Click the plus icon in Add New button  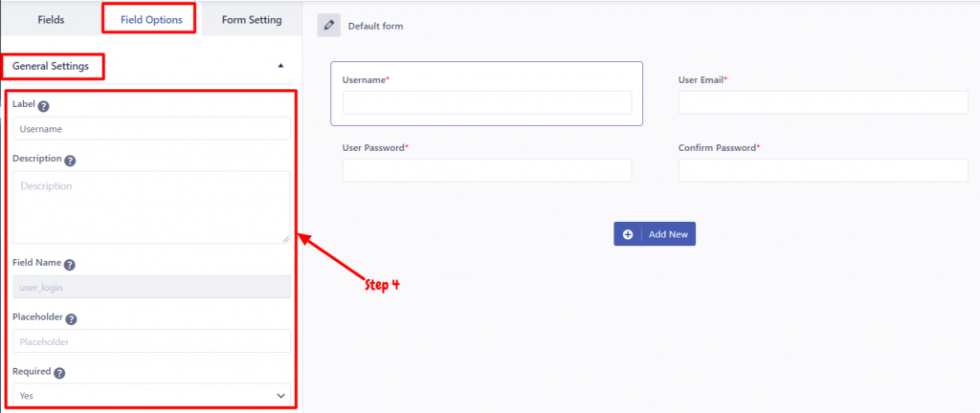[628, 234]
